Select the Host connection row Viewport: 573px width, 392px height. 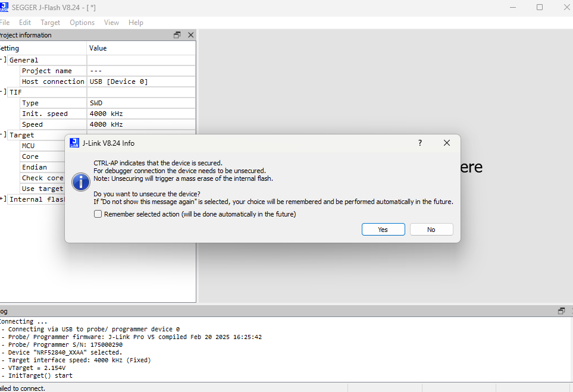coord(108,81)
